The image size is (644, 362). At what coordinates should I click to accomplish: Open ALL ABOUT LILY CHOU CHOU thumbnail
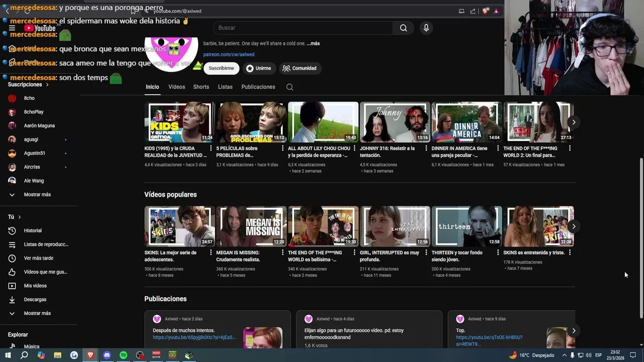[x=323, y=122]
